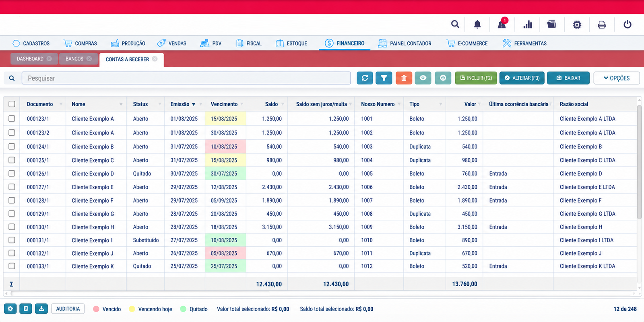Viewport: 644px width, 322px height.
Task: Click the search magnifier in top header
Action: click(x=455, y=24)
